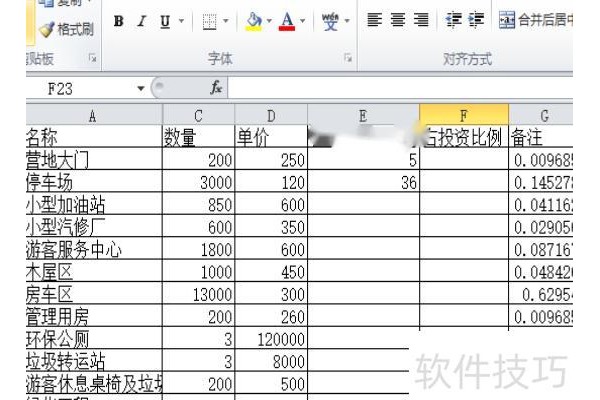Select cell '环保公厕'
The width and height of the screenshot is (600, 400).
[x=94, y=338]
